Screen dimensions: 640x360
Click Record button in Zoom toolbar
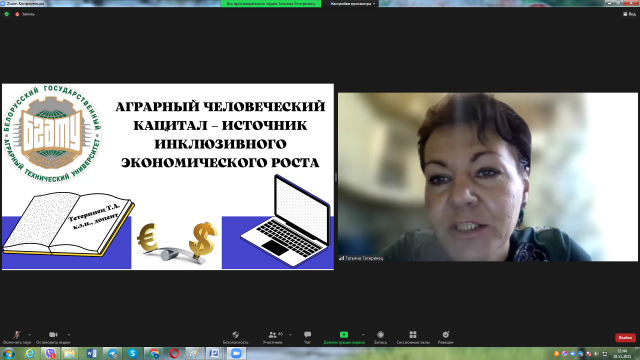tap(380, 337)
